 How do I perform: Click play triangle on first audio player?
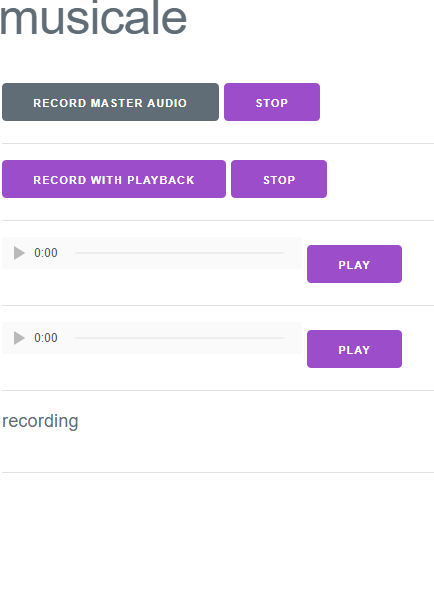(x=19, y=253)
